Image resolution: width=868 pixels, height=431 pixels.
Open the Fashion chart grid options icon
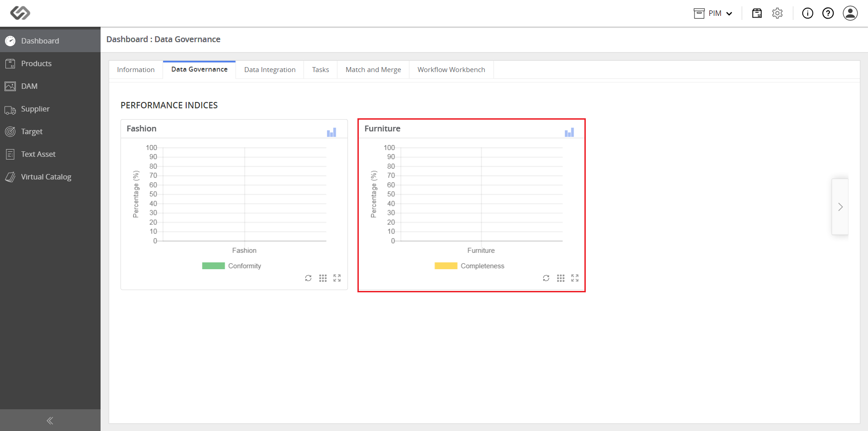[323, 278]
